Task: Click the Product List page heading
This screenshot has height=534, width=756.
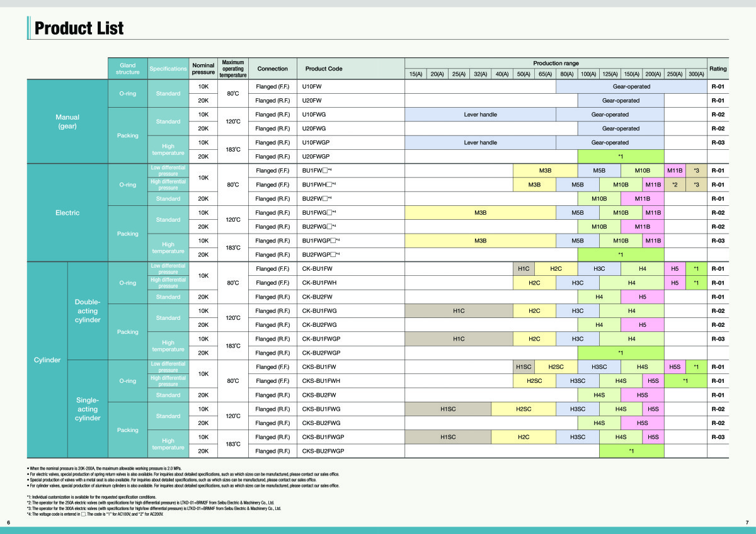Action: 79,28
